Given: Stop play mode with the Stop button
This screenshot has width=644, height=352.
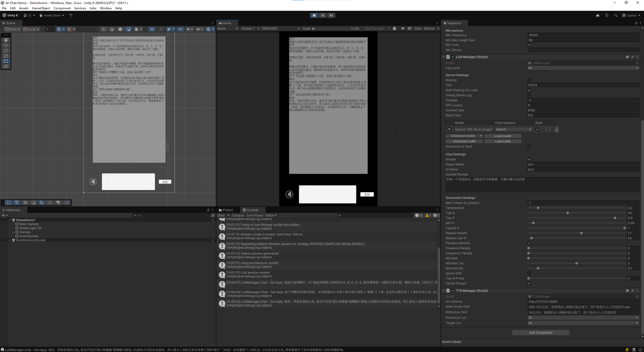Looking at the screenshot, I should (314, 15).
